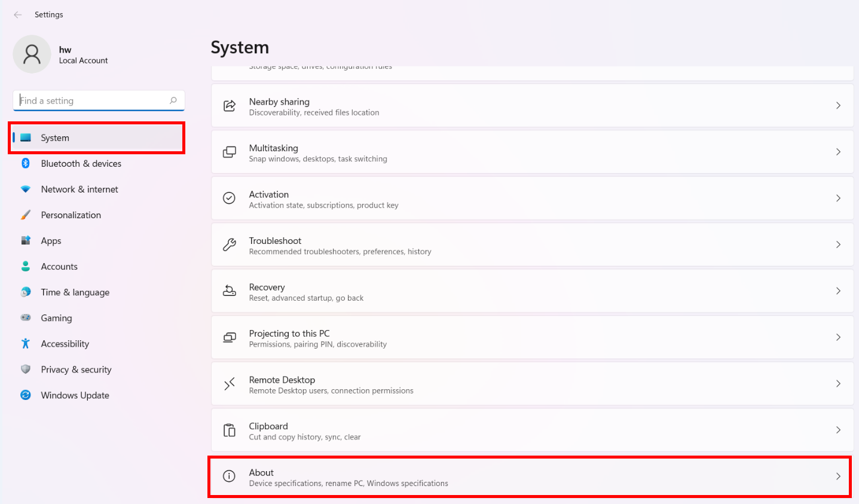Viewport: 859px width, 504px height.
Task: Click the Remote Desktop title text
Action: [282, 380]
